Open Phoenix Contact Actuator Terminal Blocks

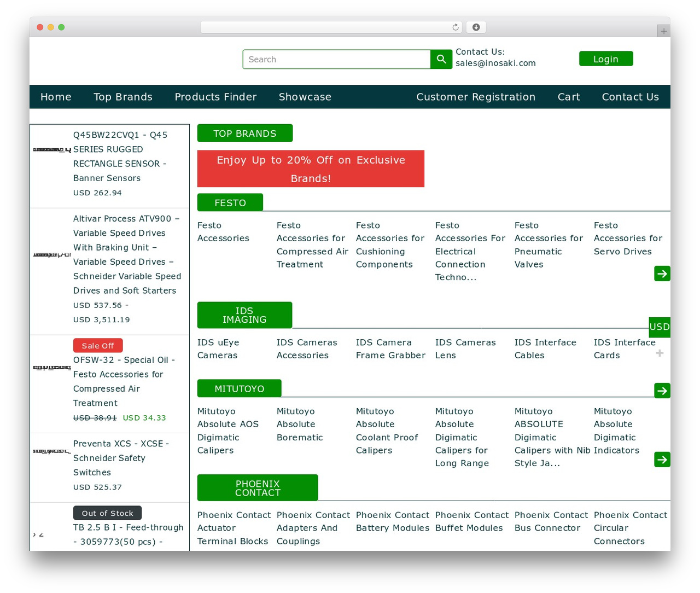[234, 528]
